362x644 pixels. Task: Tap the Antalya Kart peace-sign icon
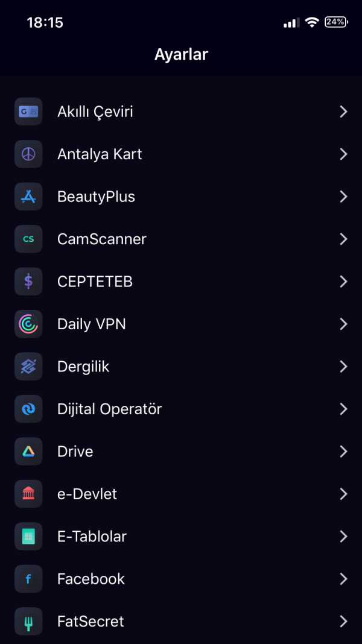click(28, 154)
